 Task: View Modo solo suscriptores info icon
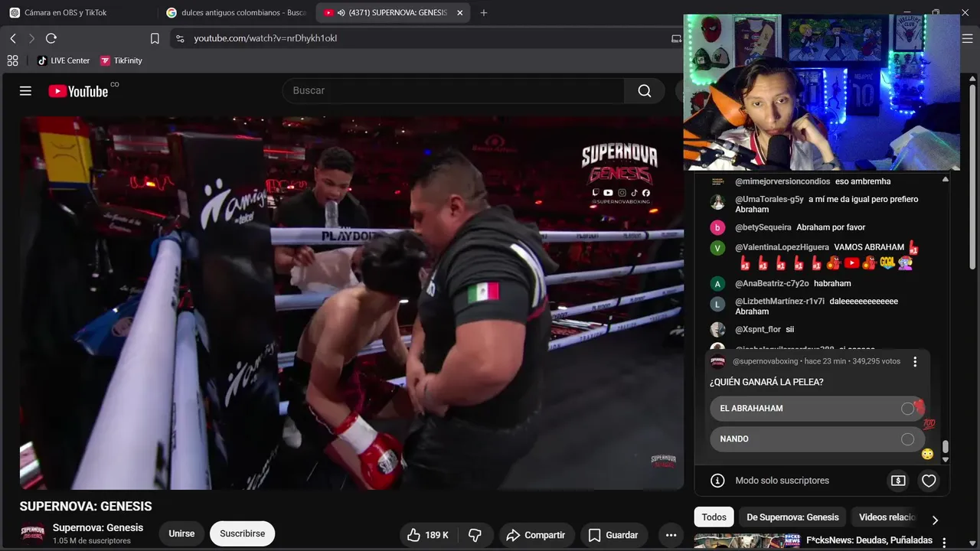717,481
